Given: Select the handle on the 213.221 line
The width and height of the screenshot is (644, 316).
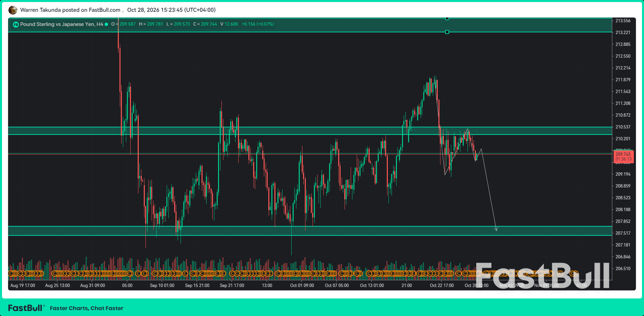Looking at the screenshot, I should click(x=447, y=32).
